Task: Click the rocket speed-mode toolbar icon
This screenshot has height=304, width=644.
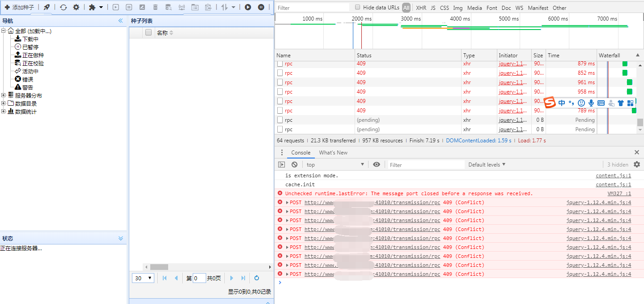Action: (x=47, y=7)
